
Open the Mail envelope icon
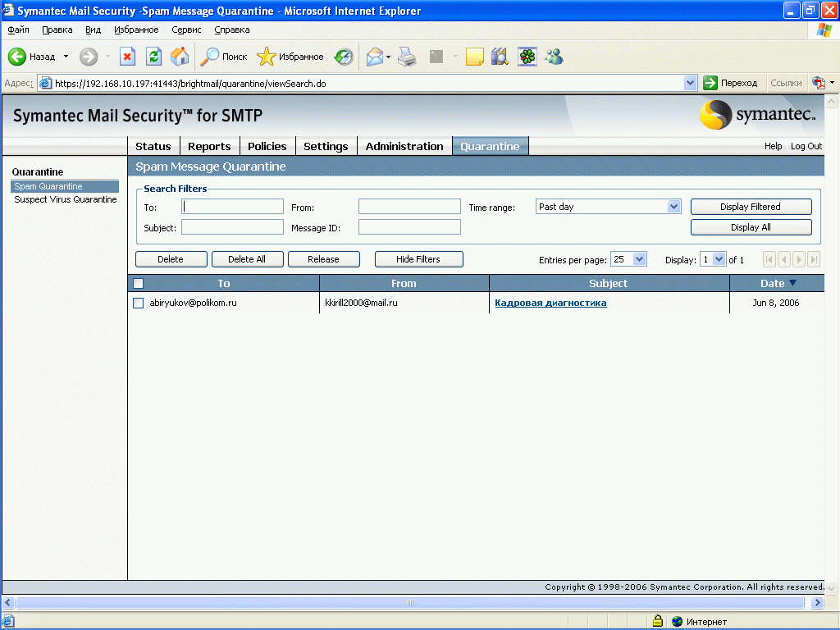375,57
